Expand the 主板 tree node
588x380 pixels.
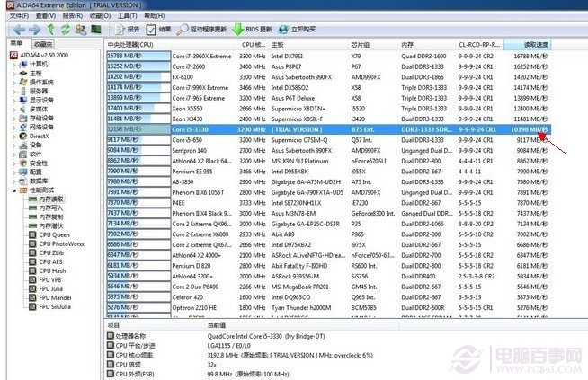coord(14,74)
